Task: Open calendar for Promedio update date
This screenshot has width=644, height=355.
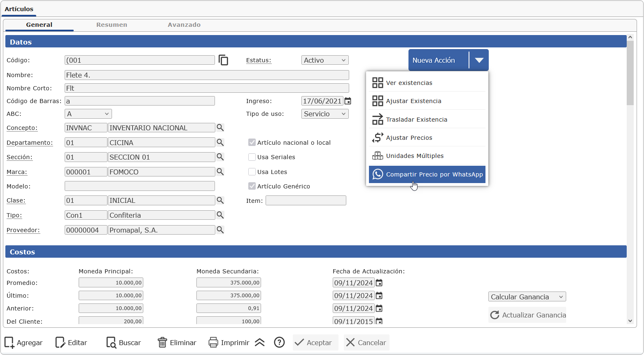Action: coord(379,283)
